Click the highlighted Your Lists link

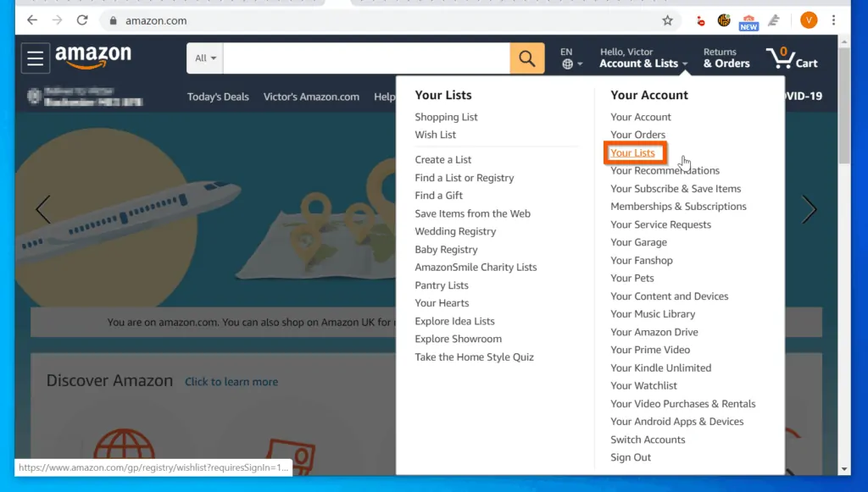[632, 153]
